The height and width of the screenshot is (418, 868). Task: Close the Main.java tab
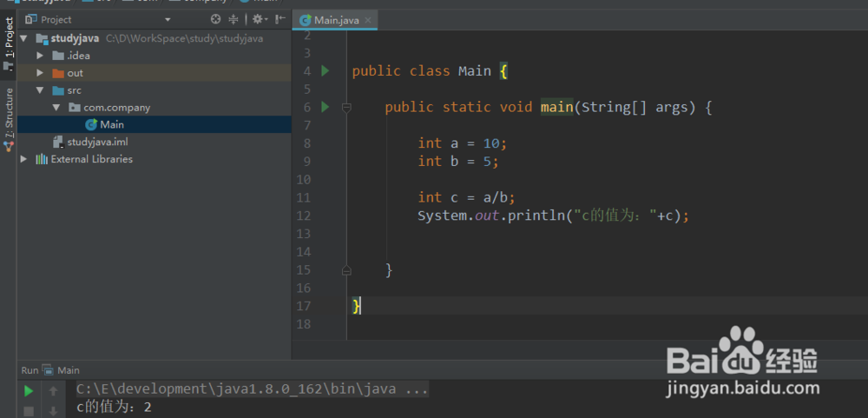coord(368,21)
